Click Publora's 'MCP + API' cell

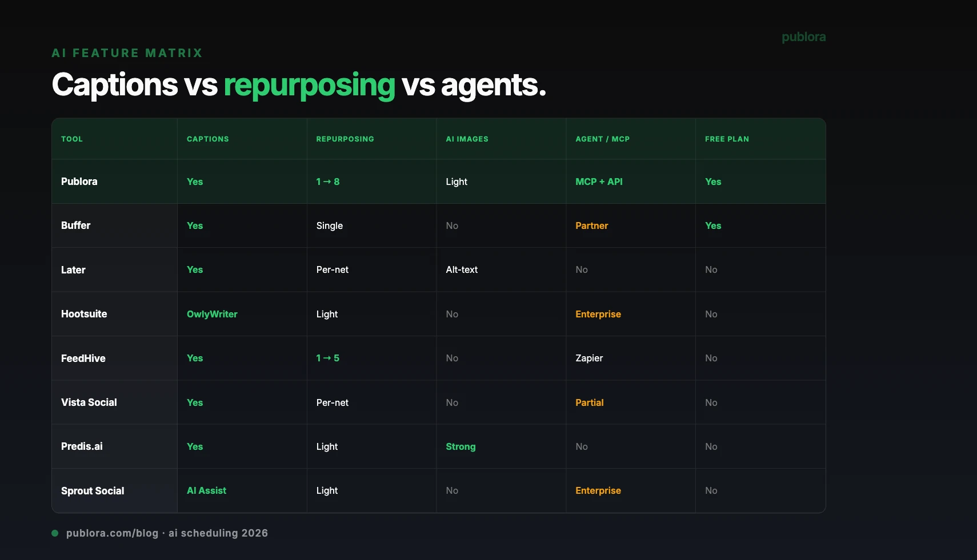(599, 182)
